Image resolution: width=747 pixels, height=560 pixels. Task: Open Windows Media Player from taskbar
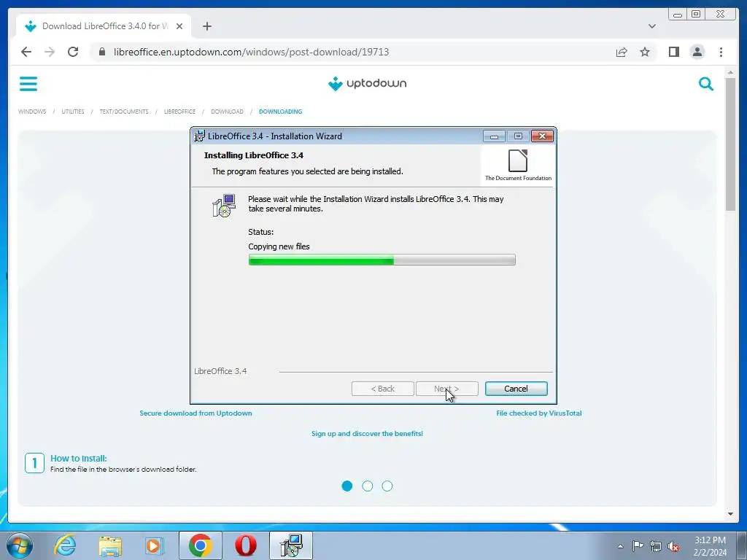(154, 545)
